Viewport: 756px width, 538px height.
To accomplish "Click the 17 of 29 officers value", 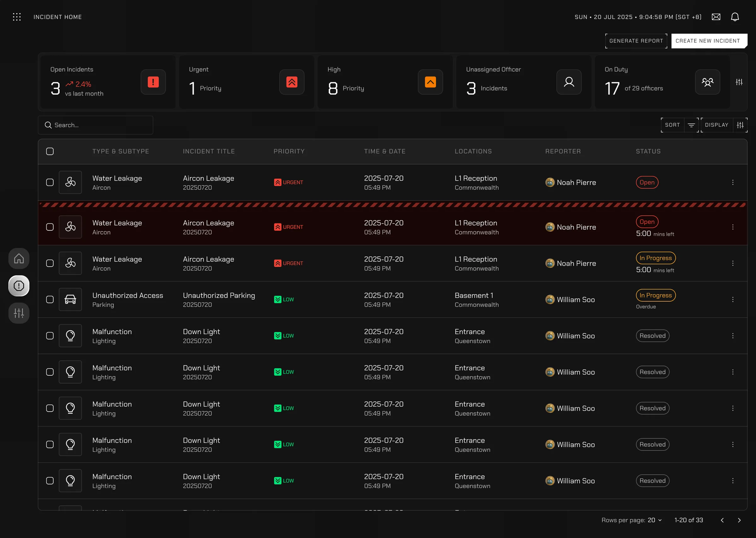I will (x=633, y=89).
